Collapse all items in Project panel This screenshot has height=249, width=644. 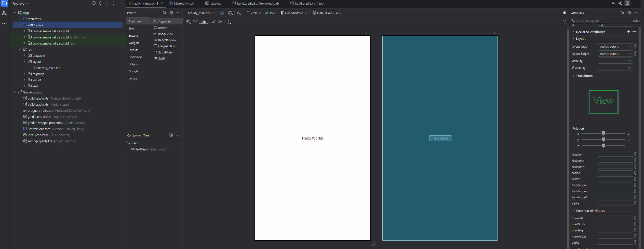[x=107, y=3]
